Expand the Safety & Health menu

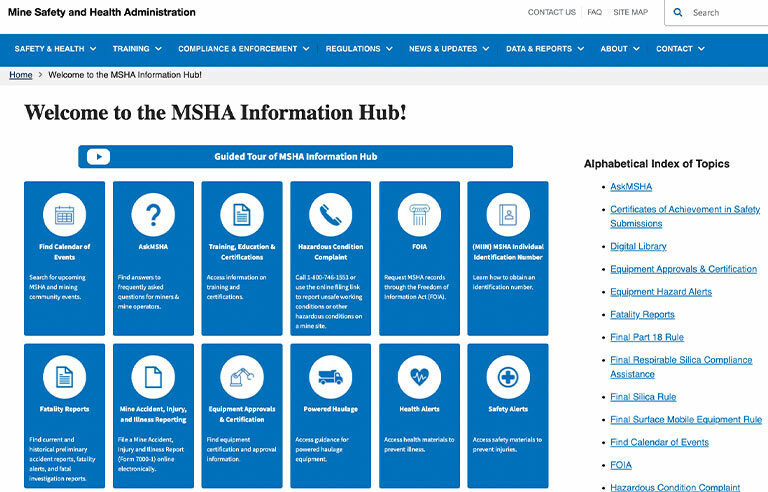click(55, 49)
